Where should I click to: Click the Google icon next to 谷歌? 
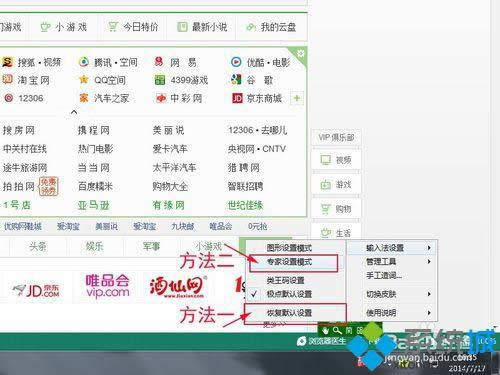pyautogui.click(x=236, y=79)
